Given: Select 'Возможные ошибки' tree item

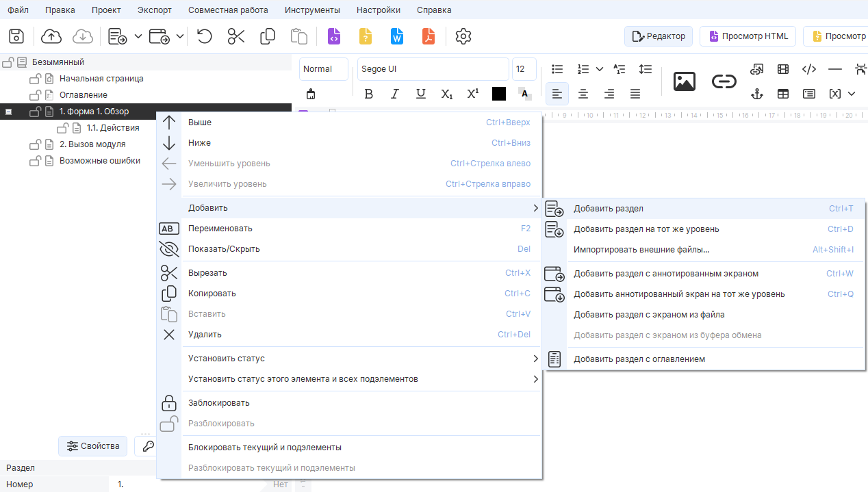Looking at the screenshot, I should [x=100, y=161].
